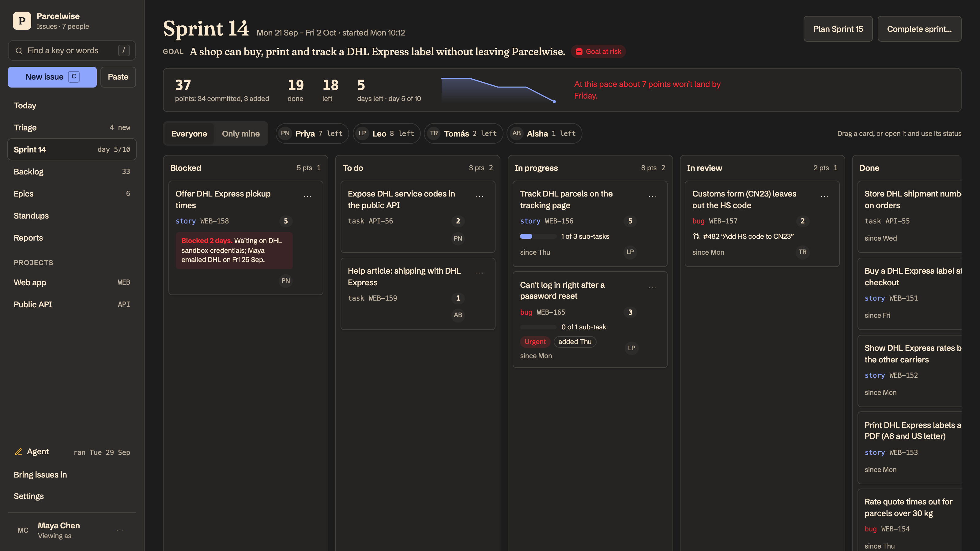
Task: Toggle Tomás 2 left filter chip
Action: 463,133
